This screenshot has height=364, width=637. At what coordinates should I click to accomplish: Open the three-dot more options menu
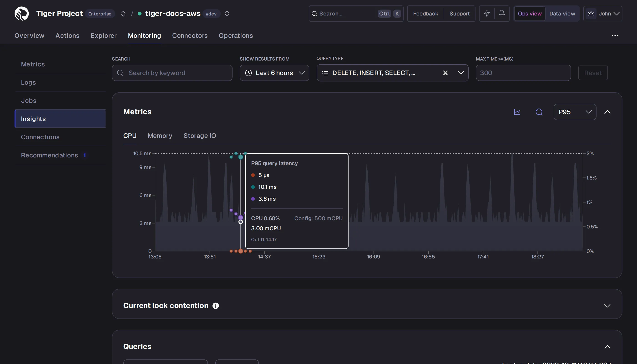[x=615, y=36]
